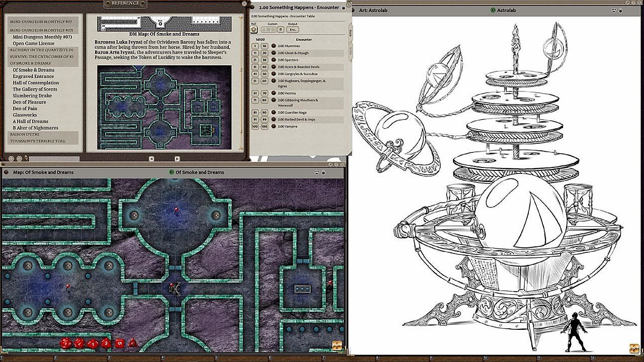Click the DM map thumbnail in reference
644x362 pixels.
(x=164, y=107)
